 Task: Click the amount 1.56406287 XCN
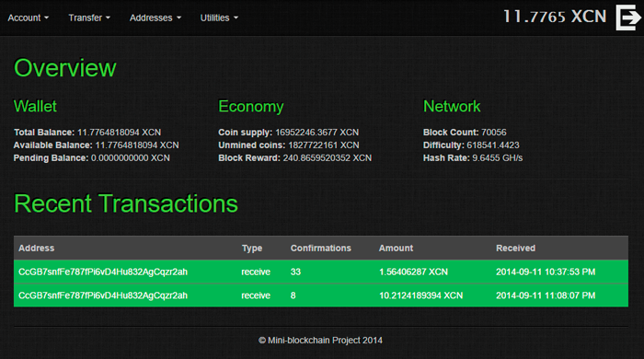[413, 272]
